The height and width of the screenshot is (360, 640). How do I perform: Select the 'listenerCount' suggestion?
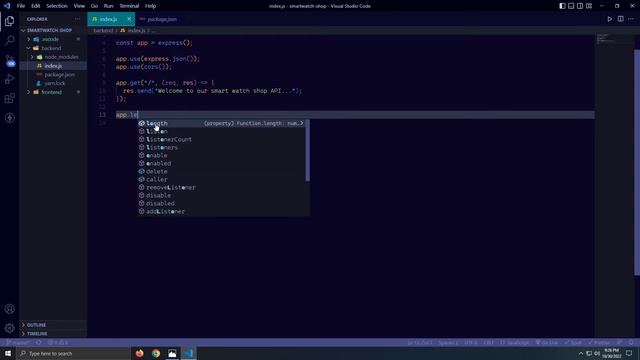pos(222,139)
